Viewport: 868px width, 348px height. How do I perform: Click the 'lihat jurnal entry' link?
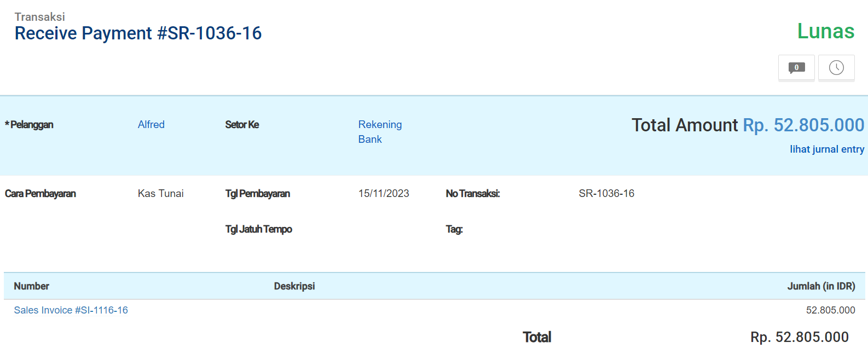click(826, 149)
